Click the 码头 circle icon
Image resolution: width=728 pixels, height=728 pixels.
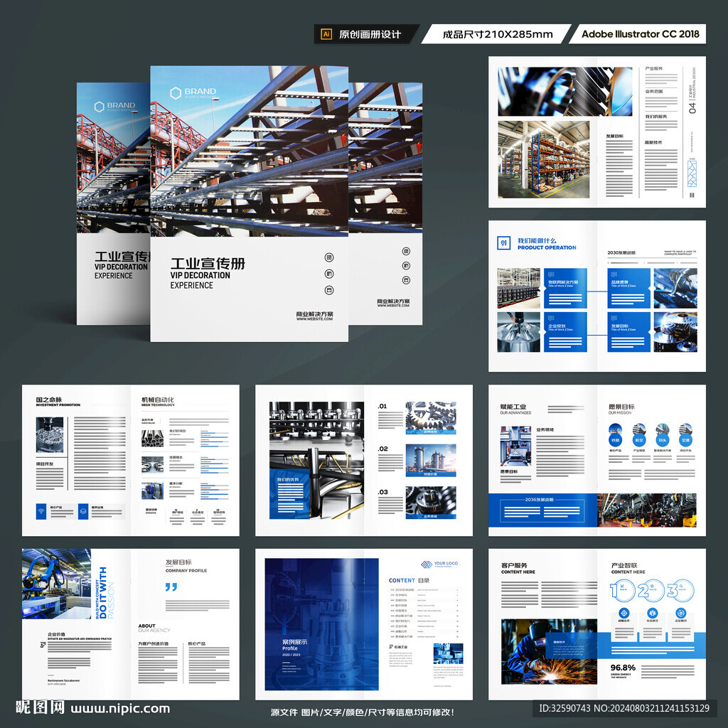[x=663, y=439]
